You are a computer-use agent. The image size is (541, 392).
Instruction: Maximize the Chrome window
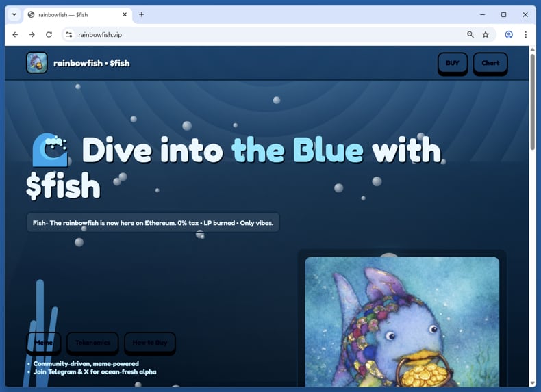point(504,14)
